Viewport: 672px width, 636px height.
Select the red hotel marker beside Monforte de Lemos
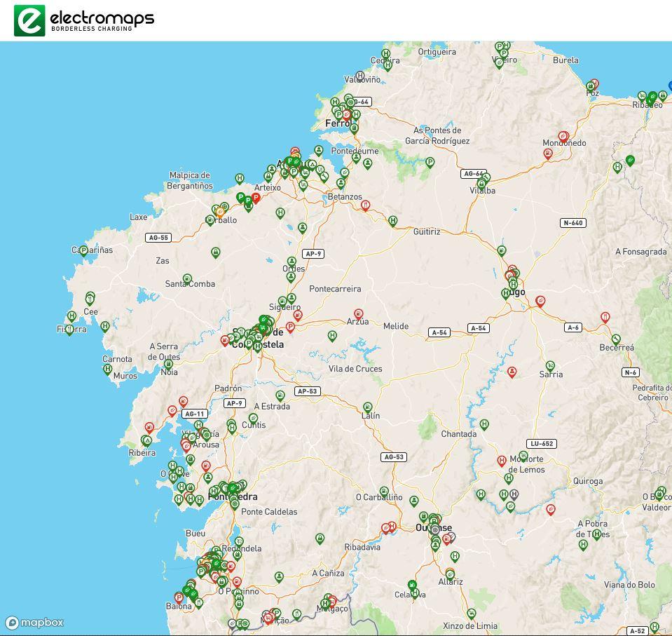[x=502, y=461]
